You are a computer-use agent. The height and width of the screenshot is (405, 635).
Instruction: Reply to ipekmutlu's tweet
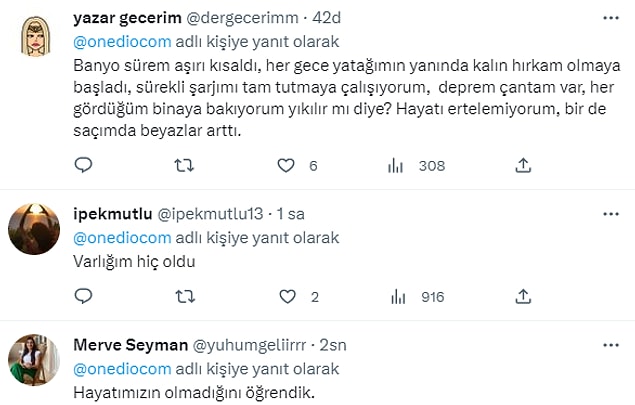point(84,296)
